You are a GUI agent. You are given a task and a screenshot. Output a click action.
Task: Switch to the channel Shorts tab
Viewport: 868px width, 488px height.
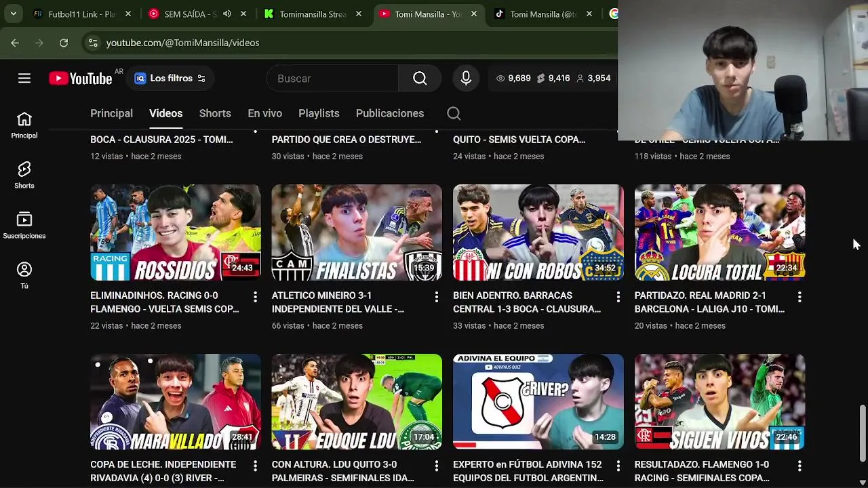pos(215,113)
